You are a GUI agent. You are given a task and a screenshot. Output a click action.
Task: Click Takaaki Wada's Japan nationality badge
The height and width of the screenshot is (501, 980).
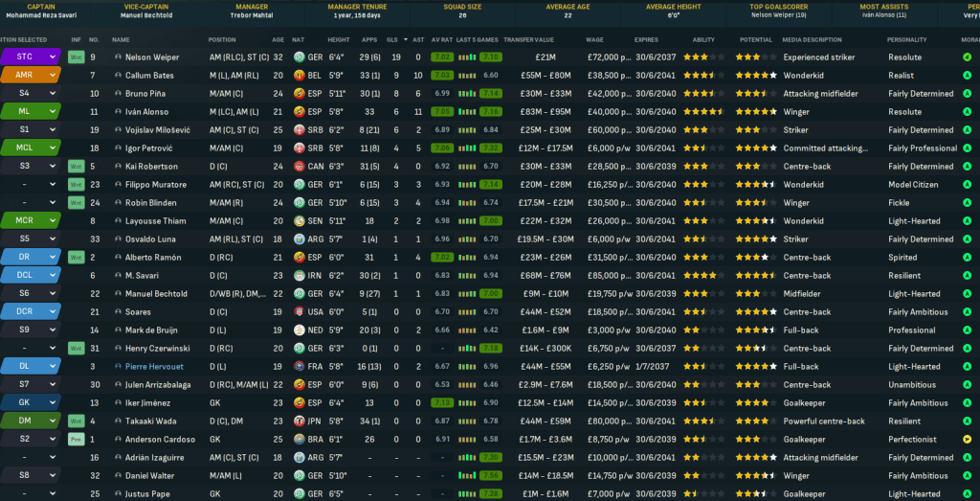299,421
